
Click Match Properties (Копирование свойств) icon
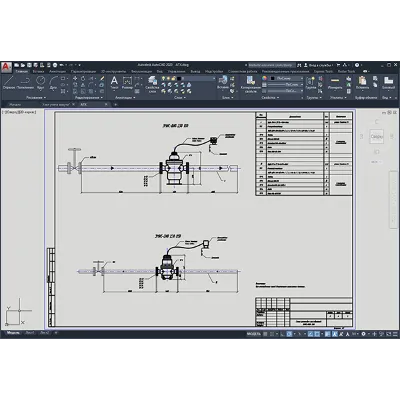click(250, 84)
